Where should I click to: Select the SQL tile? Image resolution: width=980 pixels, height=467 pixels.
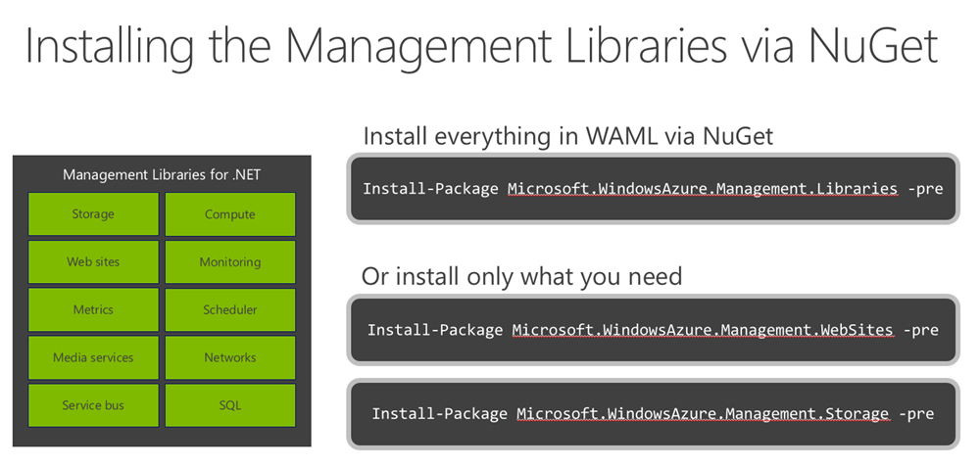230,405
